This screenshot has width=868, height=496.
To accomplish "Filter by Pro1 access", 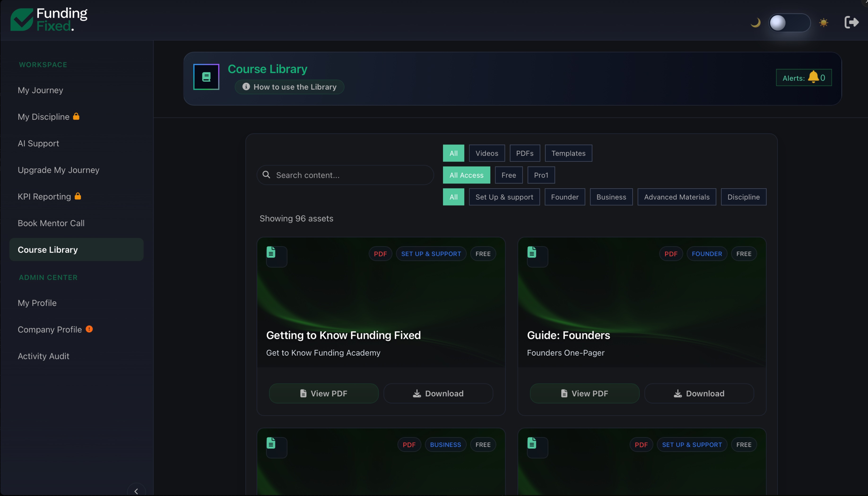I will 541,175.
